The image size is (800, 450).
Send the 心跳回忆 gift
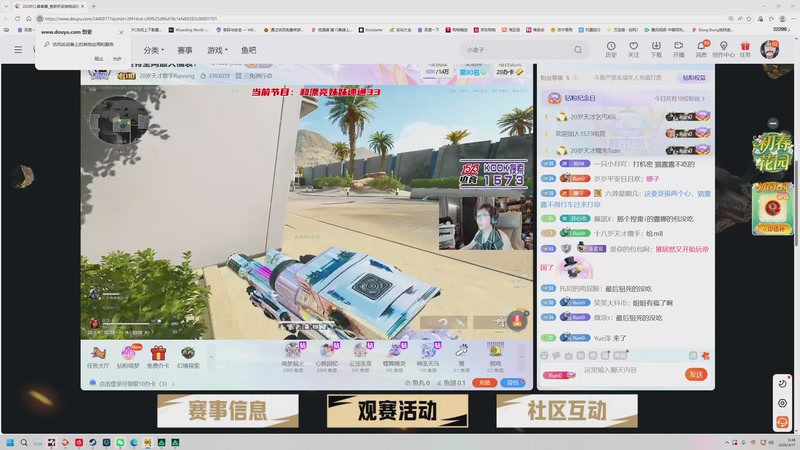click(327, 357)
